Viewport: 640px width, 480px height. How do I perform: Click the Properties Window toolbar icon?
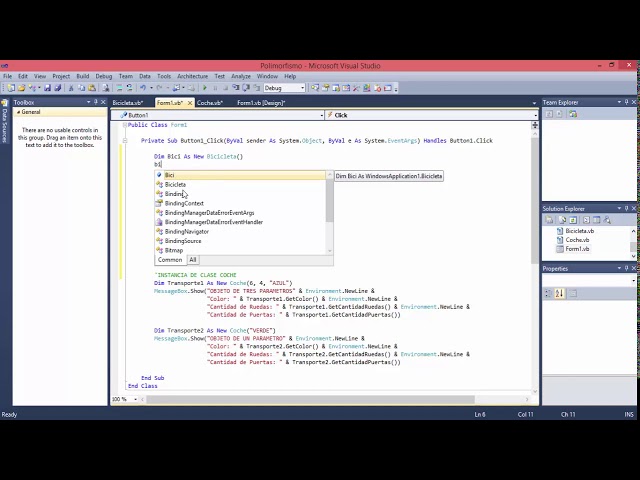(325, 88)
